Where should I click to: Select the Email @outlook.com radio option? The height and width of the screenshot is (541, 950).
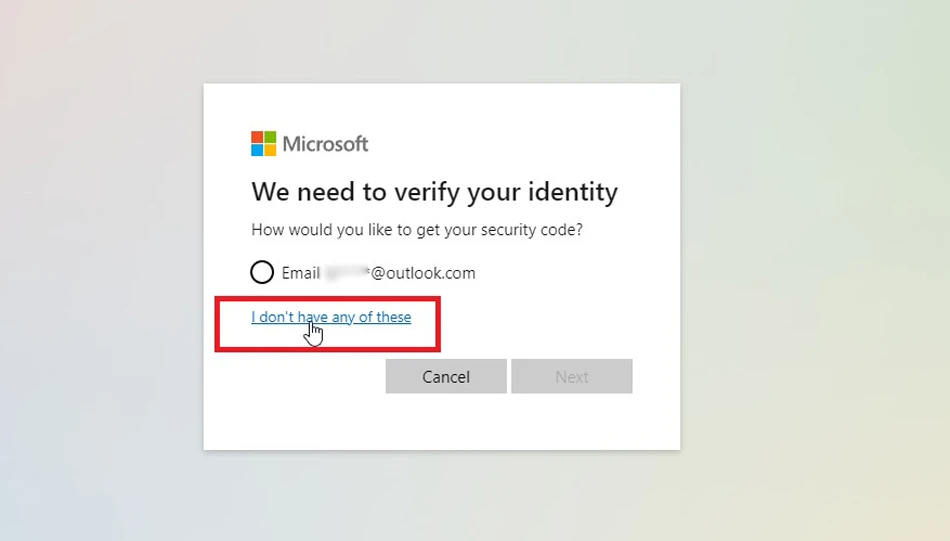click(x=262, y=273)
